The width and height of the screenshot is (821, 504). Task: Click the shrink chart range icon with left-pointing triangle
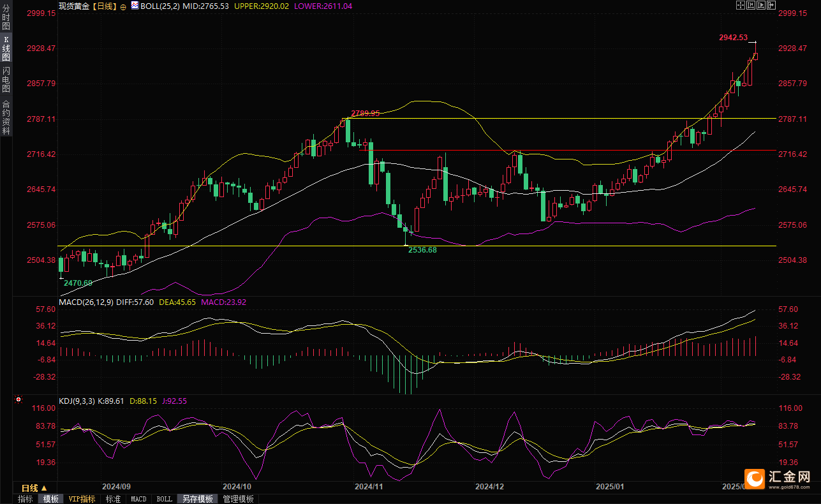(x=751, y=5)
